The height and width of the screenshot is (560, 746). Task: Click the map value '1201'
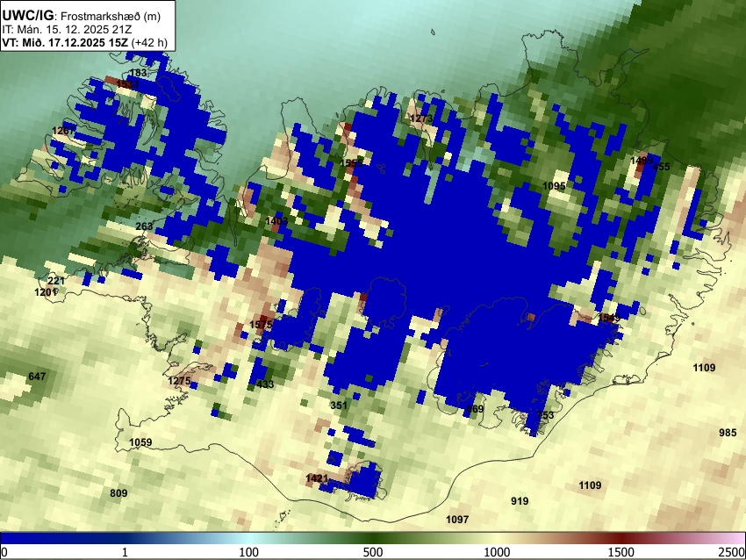(46, 292)
